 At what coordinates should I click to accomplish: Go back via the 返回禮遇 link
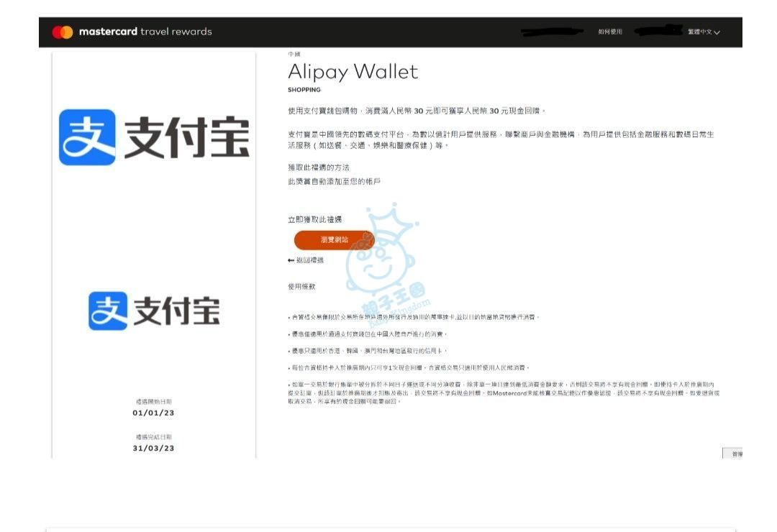pyautogui.click(x=306, y=260)
